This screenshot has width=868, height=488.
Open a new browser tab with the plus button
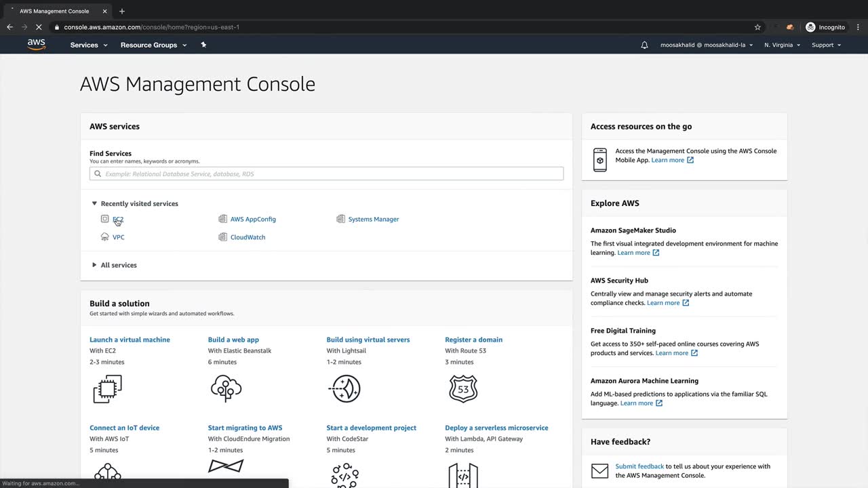click(x=122, y=11)
